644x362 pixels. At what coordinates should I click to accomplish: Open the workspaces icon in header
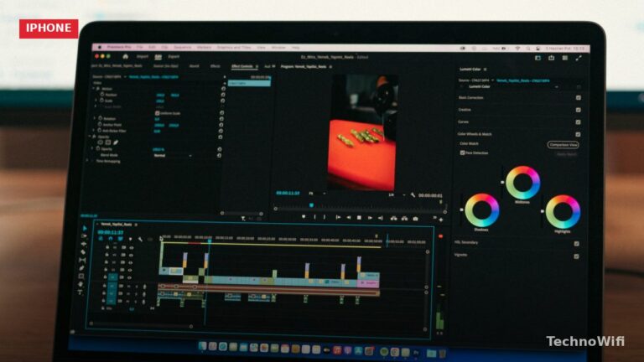538,59
